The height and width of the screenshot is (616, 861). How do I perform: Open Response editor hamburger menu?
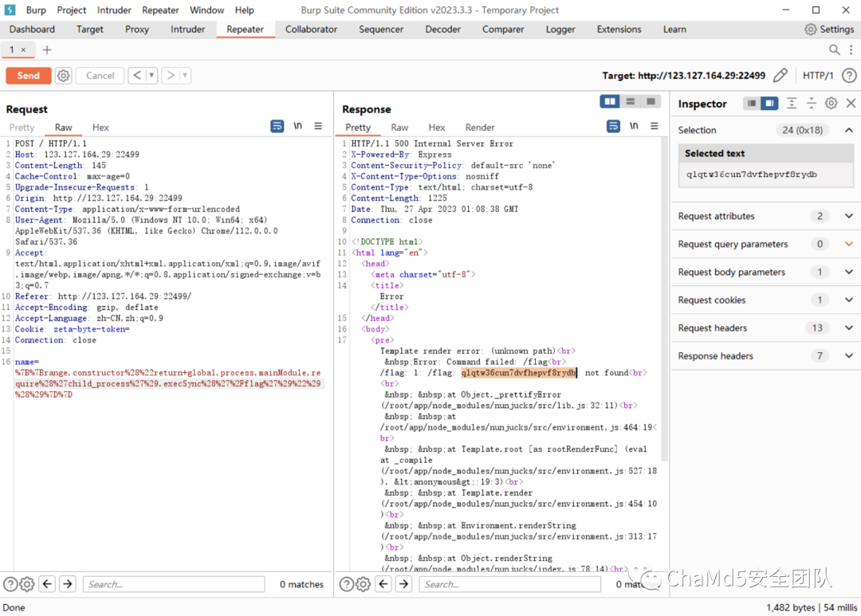pos(654,126)
